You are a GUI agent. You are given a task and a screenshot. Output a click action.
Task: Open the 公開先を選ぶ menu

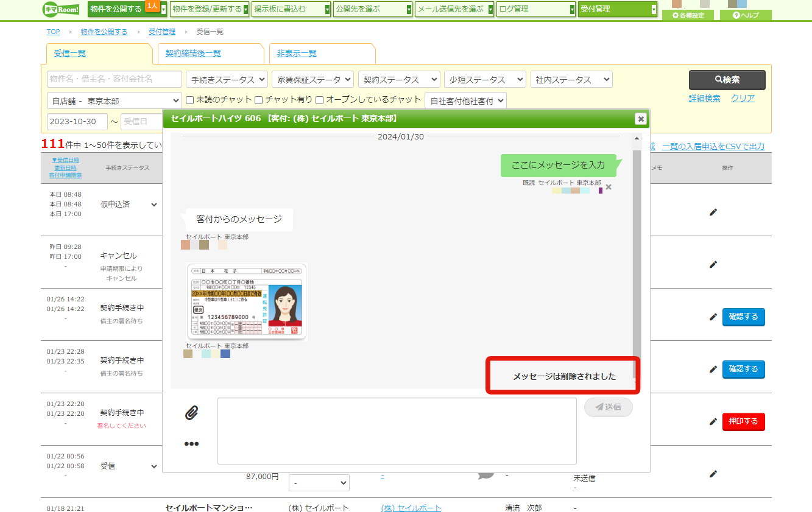373,9
